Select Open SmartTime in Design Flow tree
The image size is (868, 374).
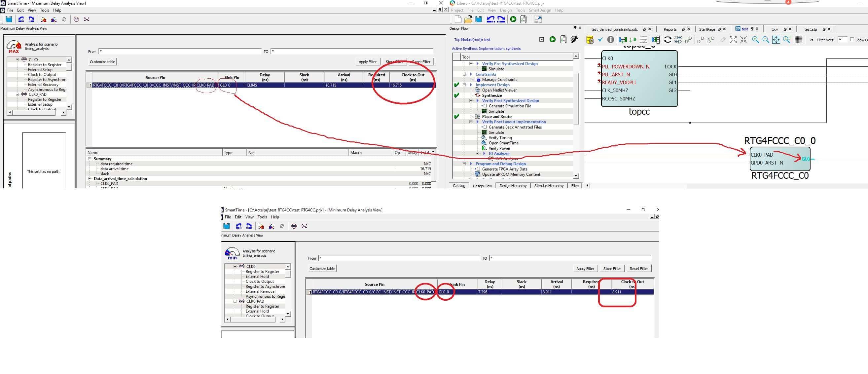click(x=503, y=143)
